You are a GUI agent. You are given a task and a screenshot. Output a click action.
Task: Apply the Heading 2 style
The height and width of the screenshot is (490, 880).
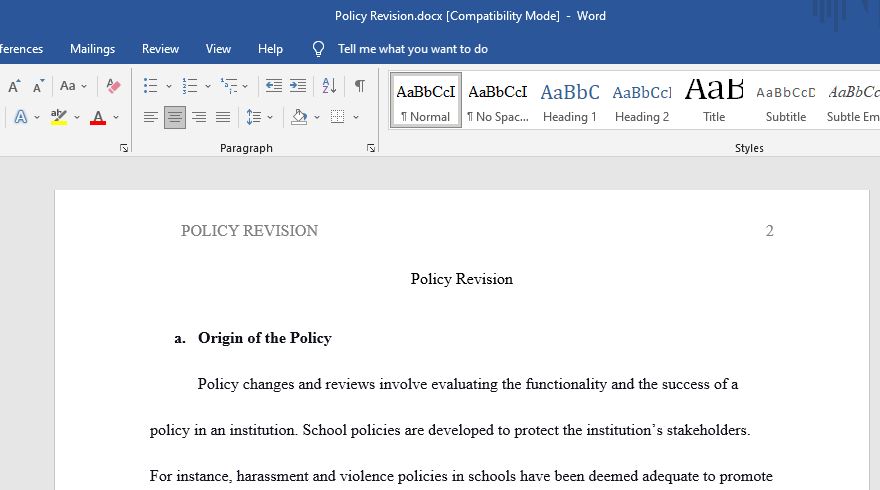click(x=641, y=100)
